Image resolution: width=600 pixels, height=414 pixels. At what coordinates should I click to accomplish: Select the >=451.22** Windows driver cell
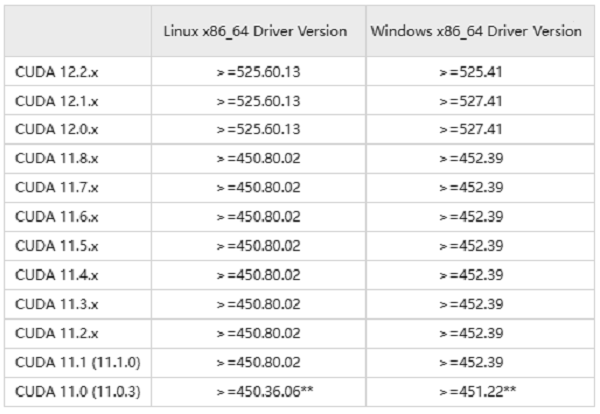(x=474, y=390)
